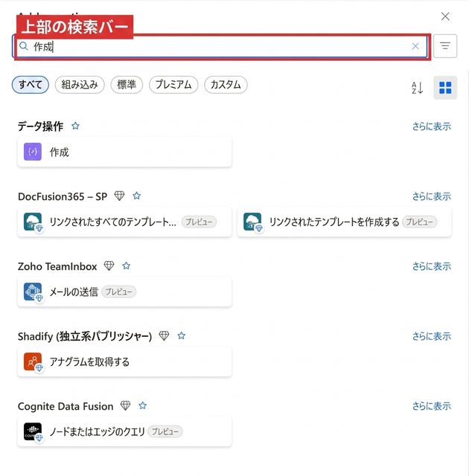Click DocFusion365 premium diamond icon
The width and height of the screenshot is (469, 476).
119,196
